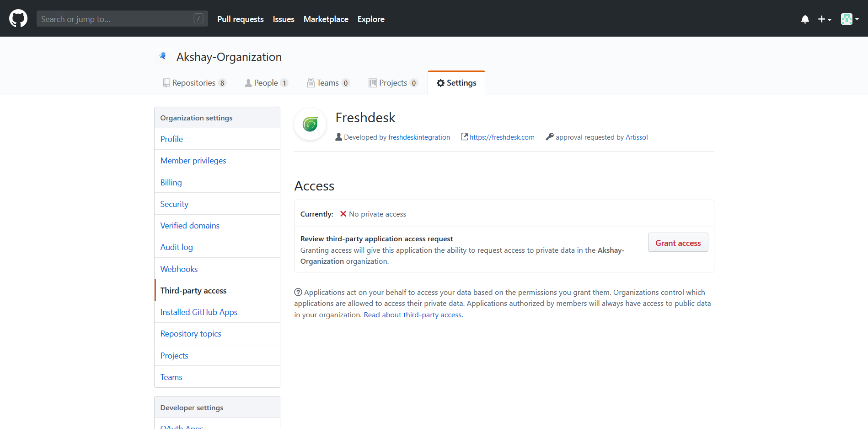
Task: Switch to the People tab
Action: coord(267,83)
